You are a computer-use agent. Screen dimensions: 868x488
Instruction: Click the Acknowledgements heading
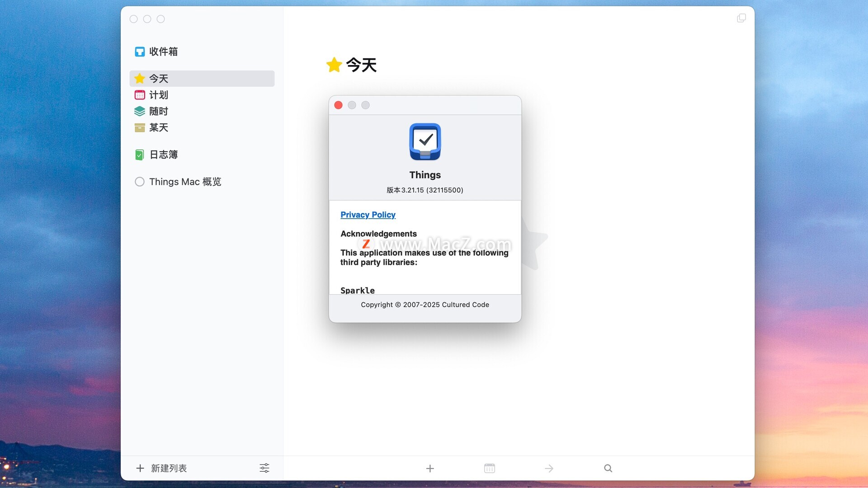(378, 234)
